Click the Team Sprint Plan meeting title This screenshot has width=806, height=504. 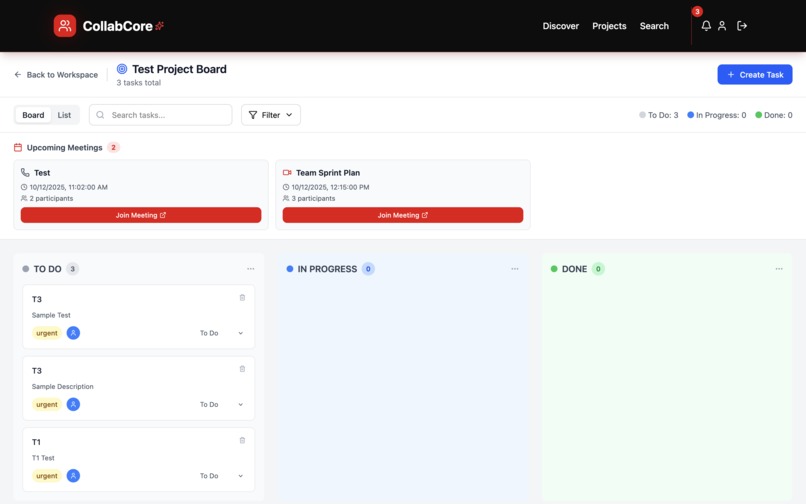[328, 173]
